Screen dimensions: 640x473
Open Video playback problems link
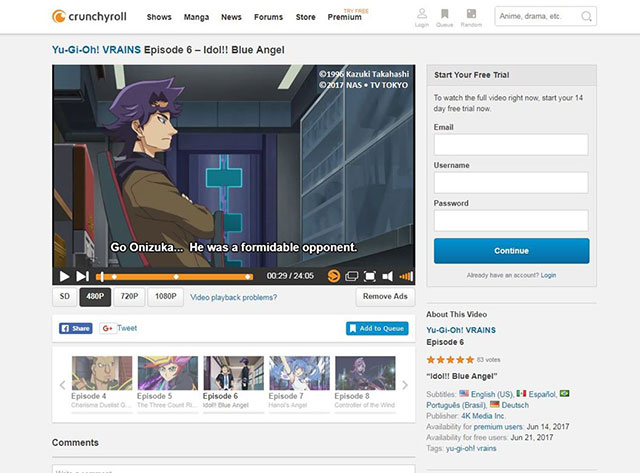tap(233, 298)
